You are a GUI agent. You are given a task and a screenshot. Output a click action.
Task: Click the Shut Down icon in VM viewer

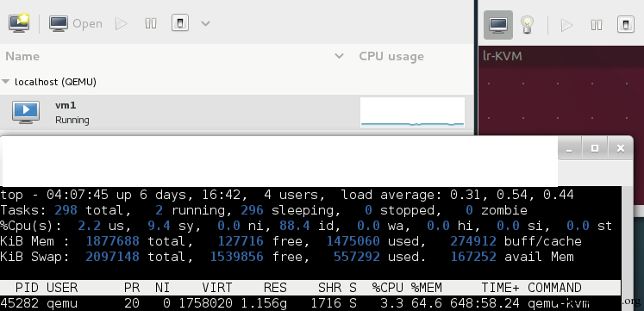[626, 25]
